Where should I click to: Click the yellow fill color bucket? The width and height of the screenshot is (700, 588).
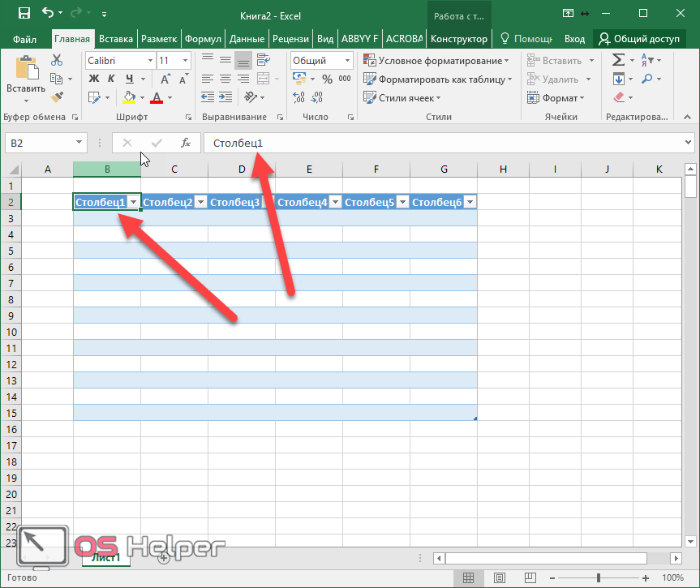pos(129,97)
